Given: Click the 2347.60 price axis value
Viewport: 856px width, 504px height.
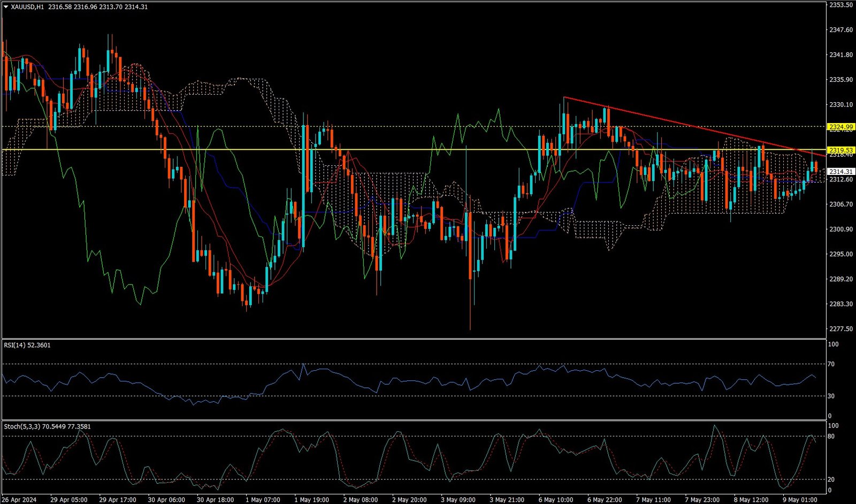Looking at the screenshot, I should click(840, 30).
